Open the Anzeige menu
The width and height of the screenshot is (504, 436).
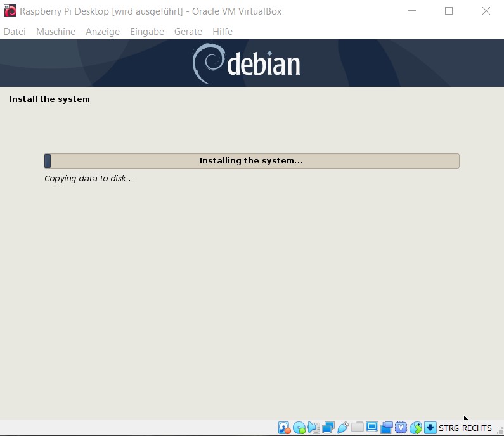pyautogui.click(x=103, y=32)
